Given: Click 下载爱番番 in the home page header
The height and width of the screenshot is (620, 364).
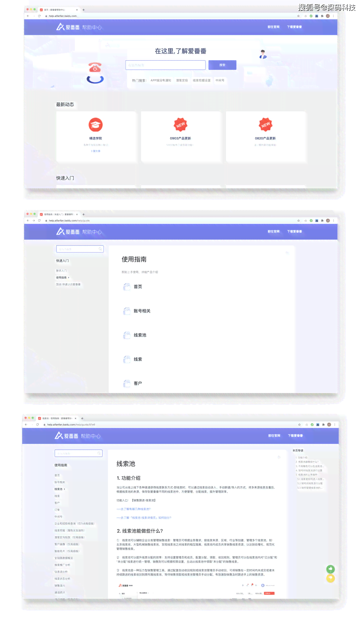Looking at the screenshot, I should tap(294, 27).
